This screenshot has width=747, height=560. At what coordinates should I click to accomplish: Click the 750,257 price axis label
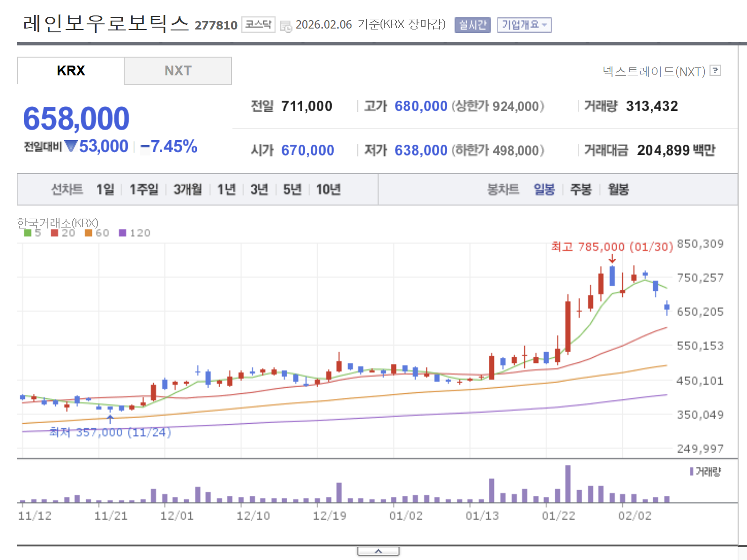click(700, 278)
